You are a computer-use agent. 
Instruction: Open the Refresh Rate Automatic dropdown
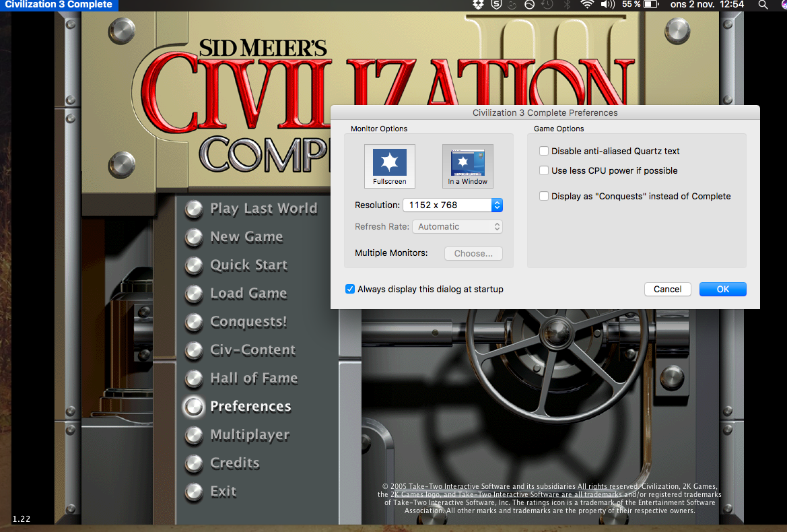[x=457, y=226]
